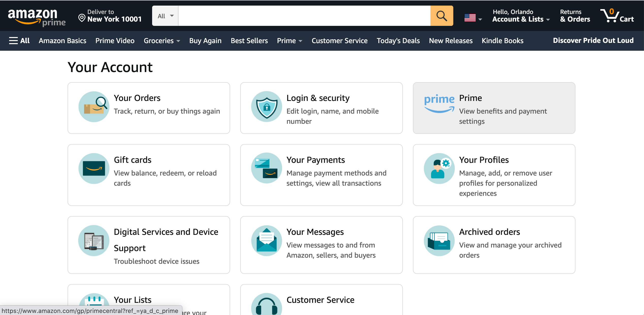Open Your Payments title
This screenshot has height=315, width=644.
316,160
